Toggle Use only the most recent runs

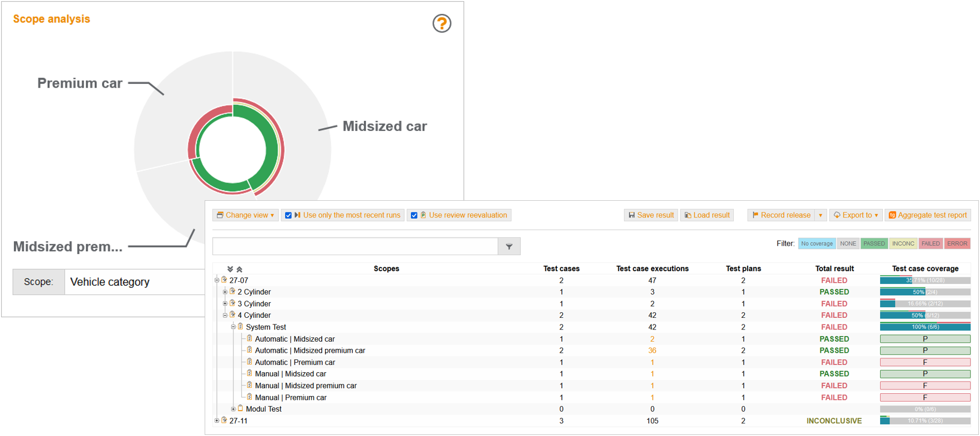[x=288, y=215]
